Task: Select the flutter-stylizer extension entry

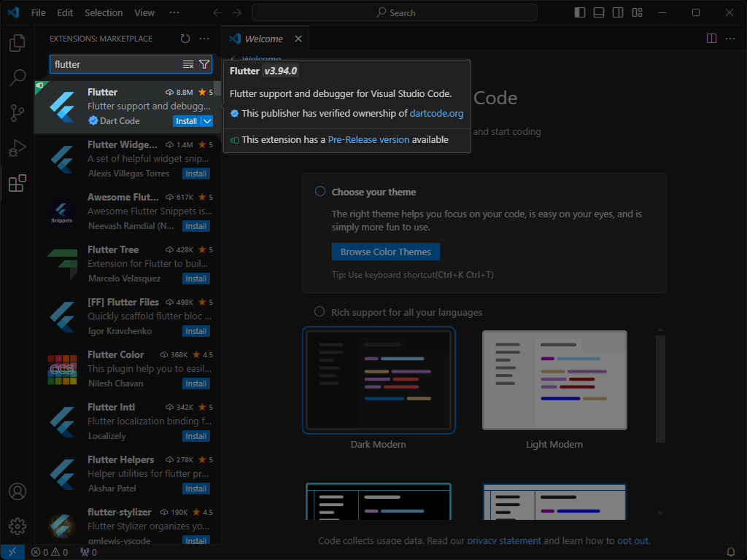Action: click(128, 523)
